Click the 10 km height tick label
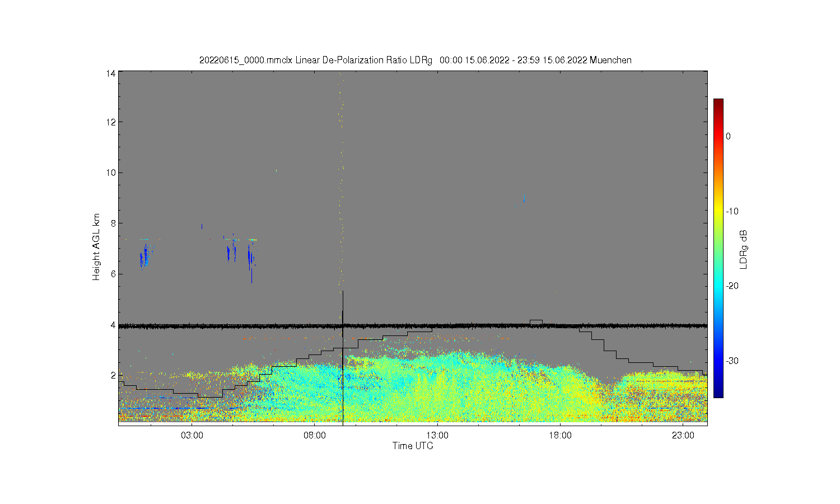Image resolution: width=840 pixels, height=504 pixels. (111, 172)
